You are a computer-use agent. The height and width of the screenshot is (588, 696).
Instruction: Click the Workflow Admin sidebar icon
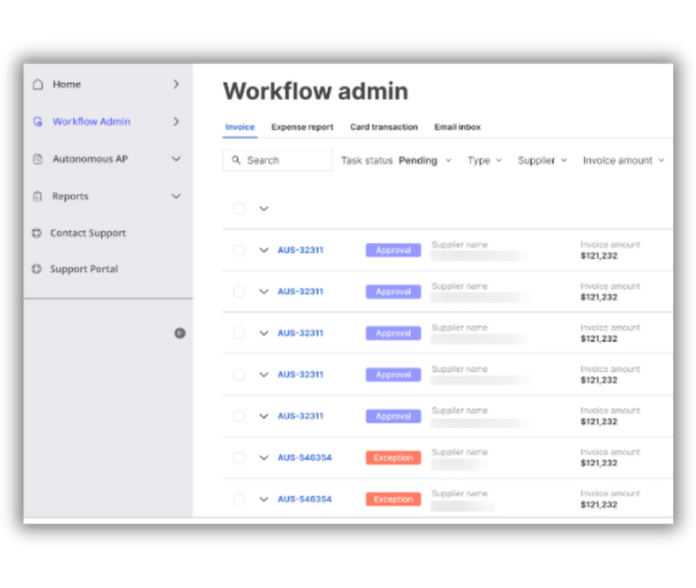tap(38, 122)
